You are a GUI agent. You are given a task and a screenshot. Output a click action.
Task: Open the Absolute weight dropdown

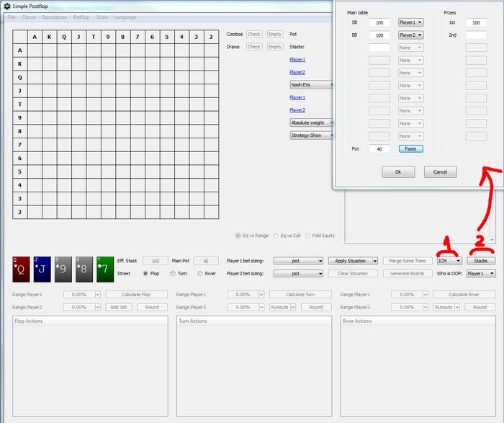(x=312, y=123)
